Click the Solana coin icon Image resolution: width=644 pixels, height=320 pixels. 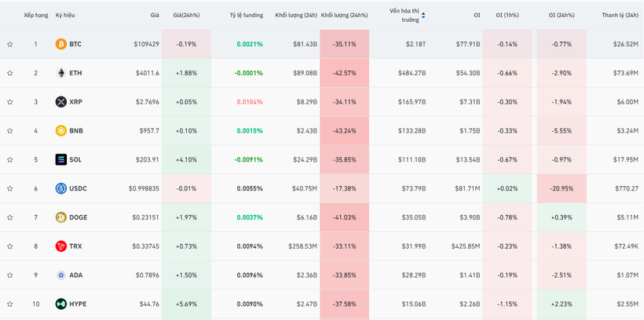click(x=60, y=160)
